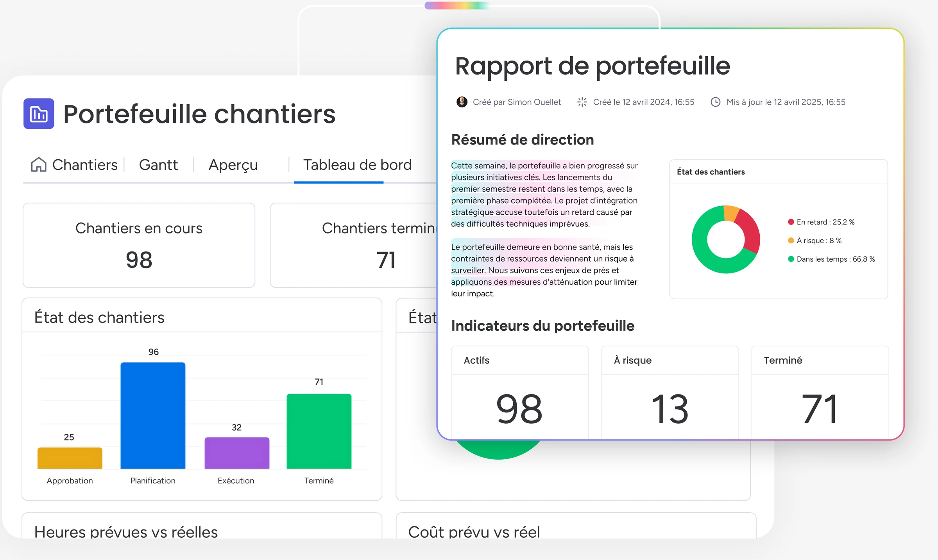Click Simon Ouellet's avatar in the report
The height and width of the screenshot is (560, 938).
pyautogui.click(x=462, y=102)
